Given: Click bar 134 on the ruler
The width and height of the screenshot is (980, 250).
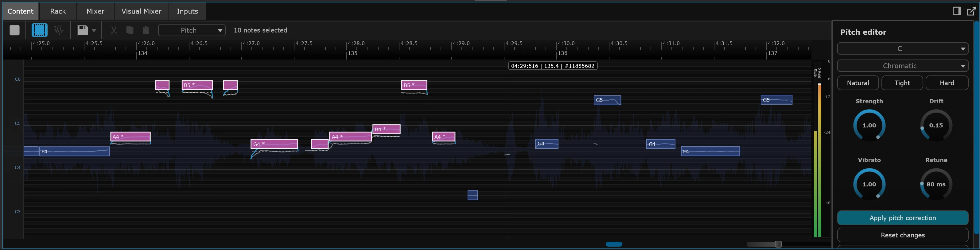Looking at the screenshot, I should pyautogui.click(x=143, y=53).
